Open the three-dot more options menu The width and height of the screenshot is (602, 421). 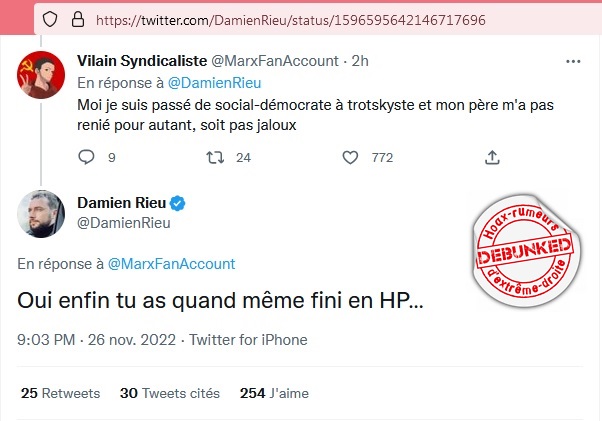[x=573, y=61]
